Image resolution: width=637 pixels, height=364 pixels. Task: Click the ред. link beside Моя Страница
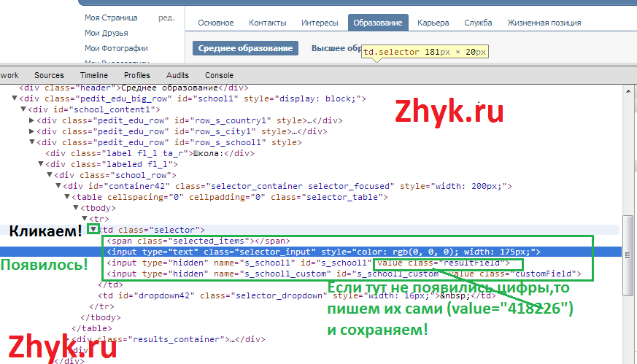[x=166, y=18]
